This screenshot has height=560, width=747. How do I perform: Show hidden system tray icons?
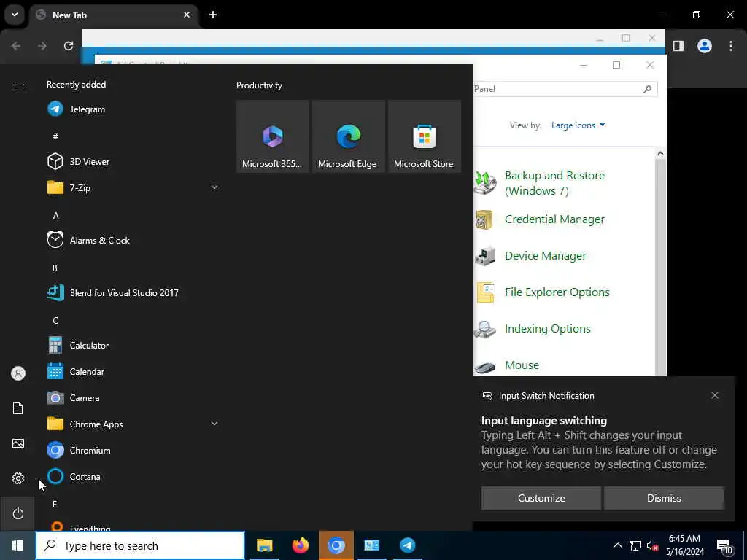point(617,545)
